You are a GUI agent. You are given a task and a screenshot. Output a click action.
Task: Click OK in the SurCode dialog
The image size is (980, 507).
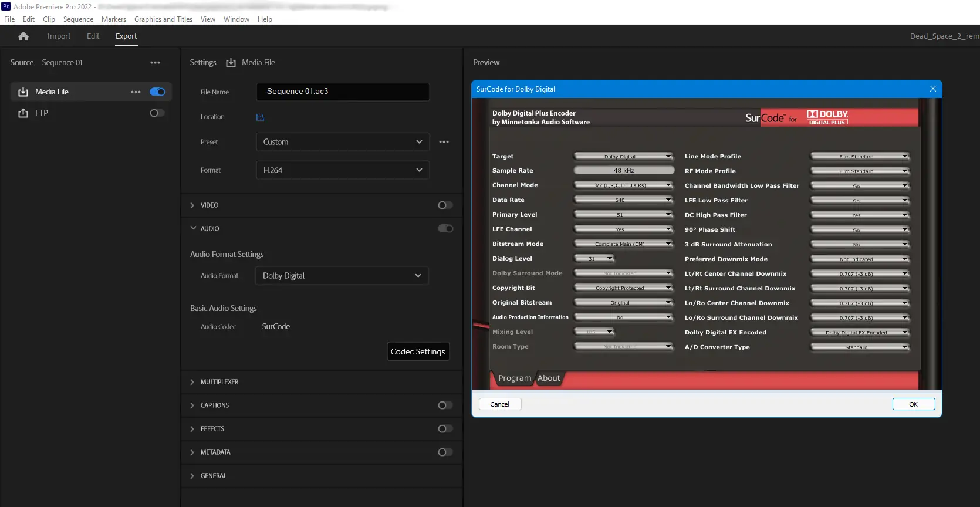[913, 404]
